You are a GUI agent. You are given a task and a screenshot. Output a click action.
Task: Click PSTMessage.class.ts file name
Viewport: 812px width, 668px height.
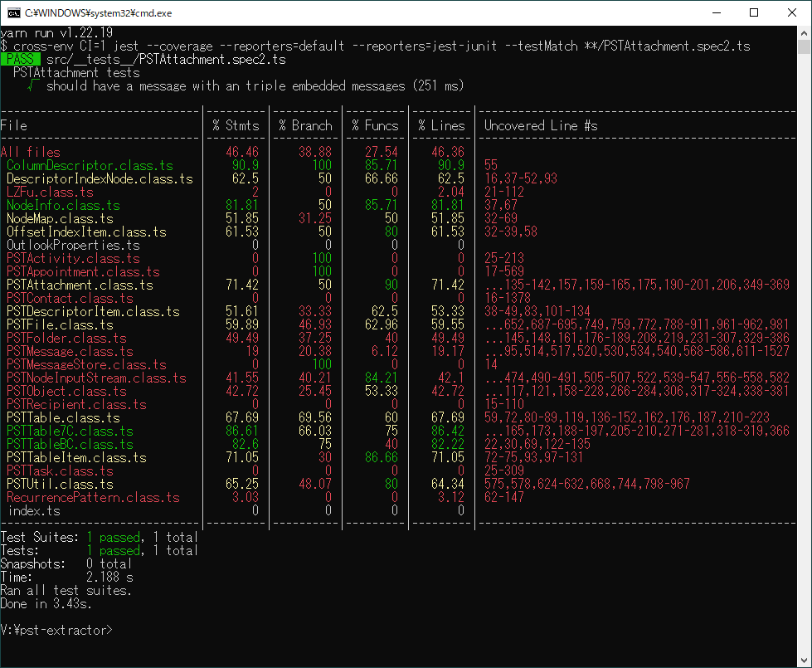(70, 351)
